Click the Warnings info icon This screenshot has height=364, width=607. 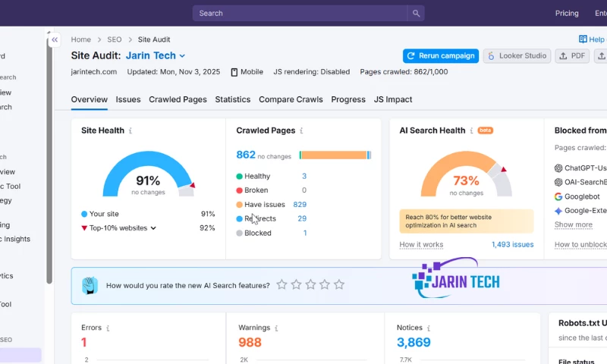(x=277, y=328)
